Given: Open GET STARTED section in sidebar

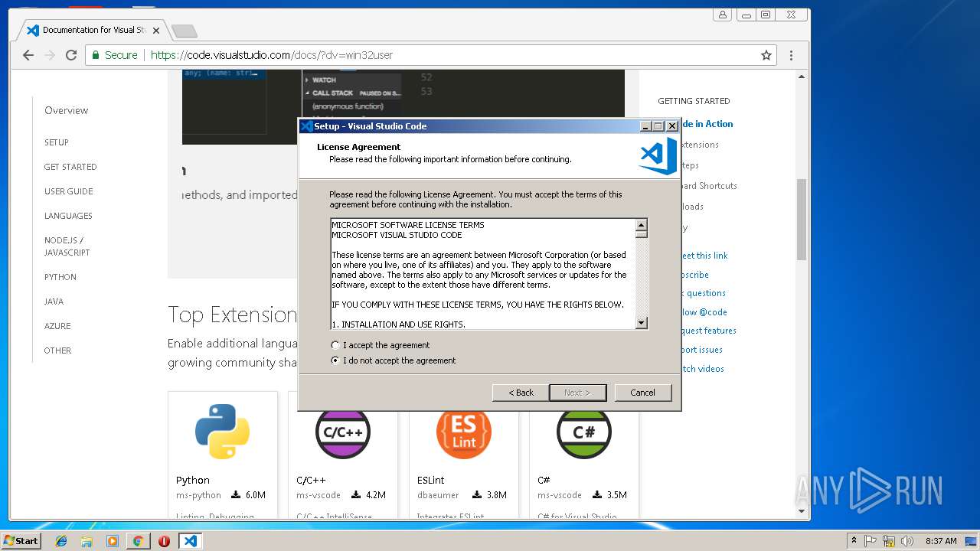Looking at the screenshot, I should (x=70, y=167).
